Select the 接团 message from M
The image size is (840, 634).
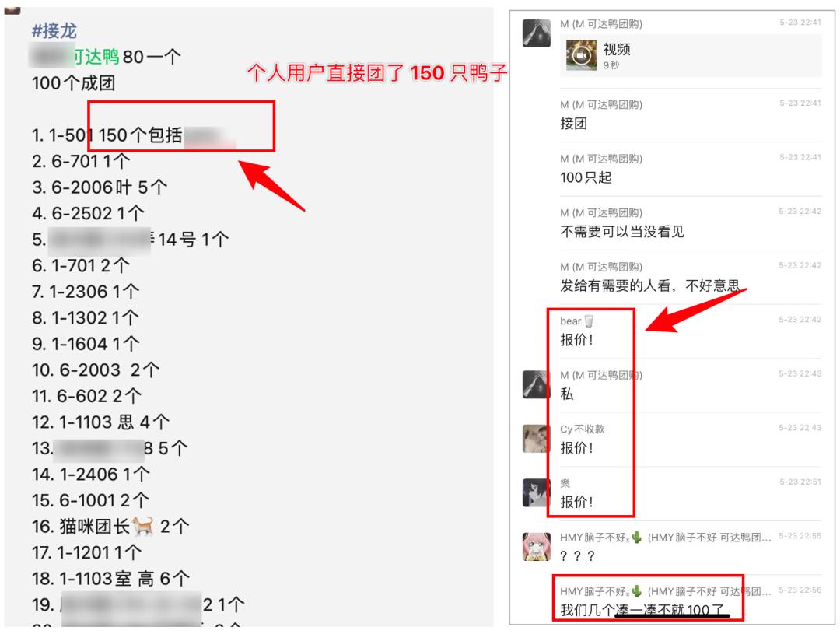pyautogui.click(x=574, y=123)
